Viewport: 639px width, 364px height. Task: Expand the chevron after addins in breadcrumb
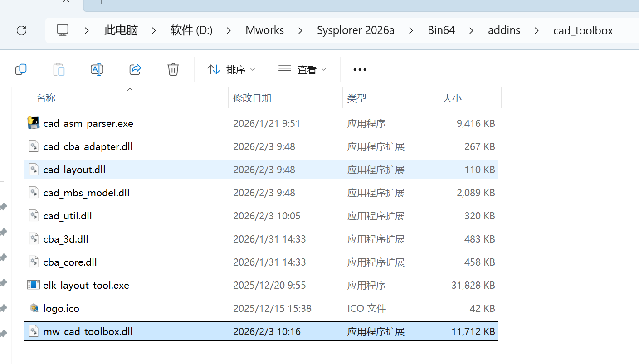point(537,30)
